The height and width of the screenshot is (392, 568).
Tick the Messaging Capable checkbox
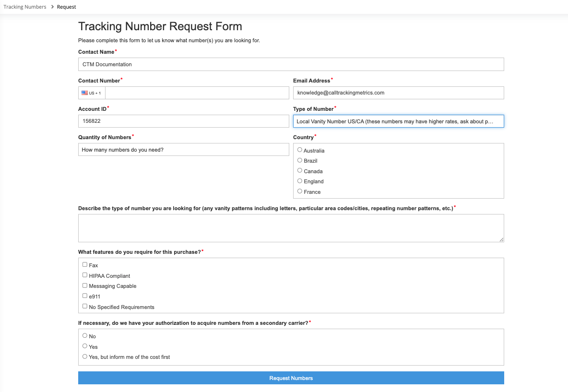(x=85, y=285)
